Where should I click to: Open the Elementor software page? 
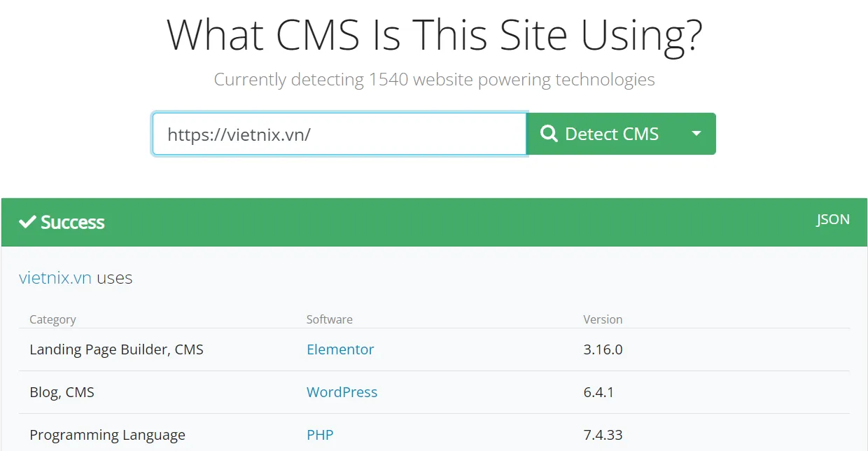click(340, 349)
